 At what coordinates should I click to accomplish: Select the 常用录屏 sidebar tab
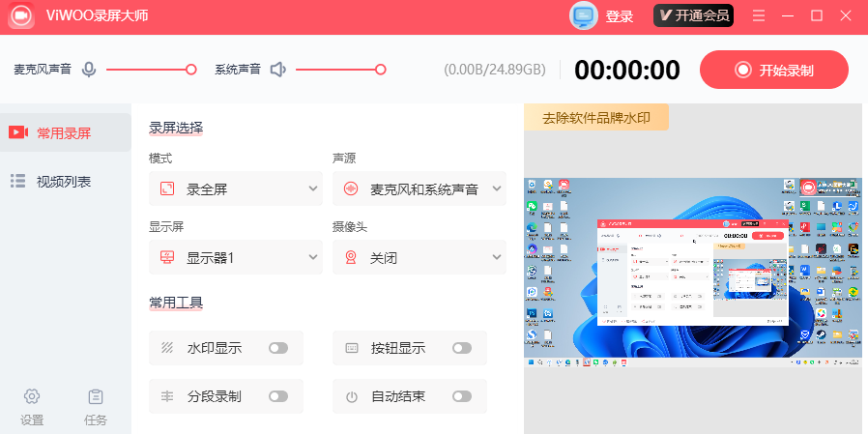coord(66,132)
